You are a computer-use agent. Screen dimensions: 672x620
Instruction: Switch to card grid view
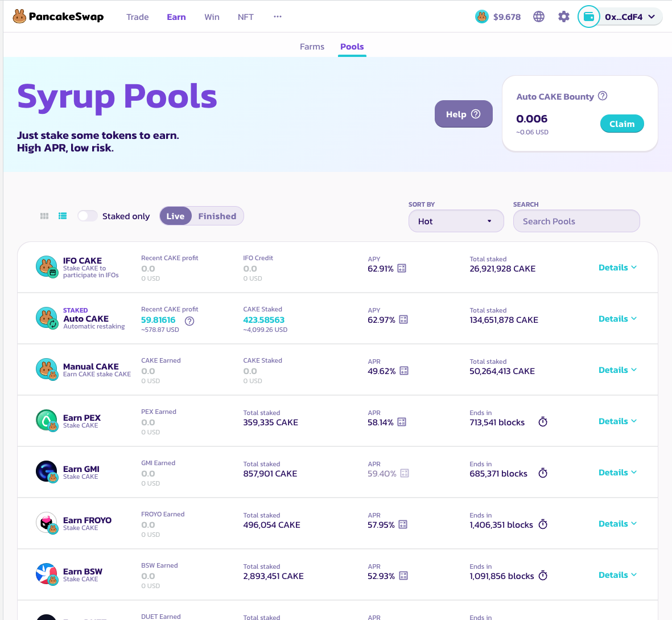tap(44, 216)
